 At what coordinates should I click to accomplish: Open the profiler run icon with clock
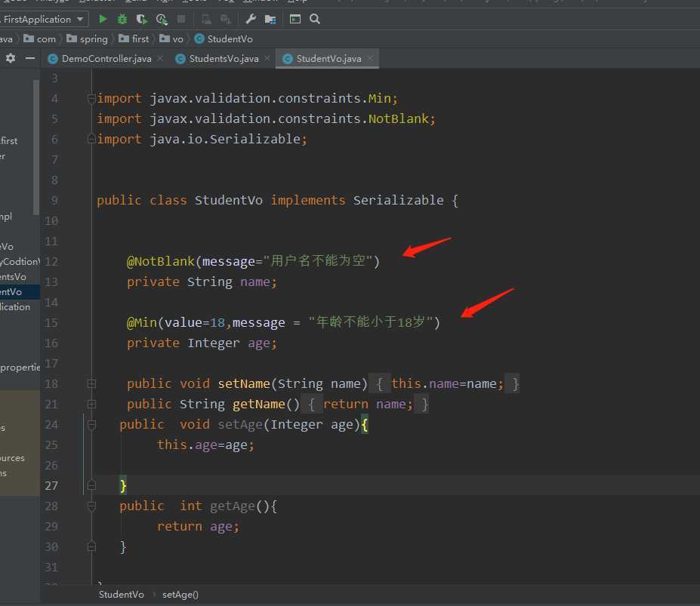point(162,19)
